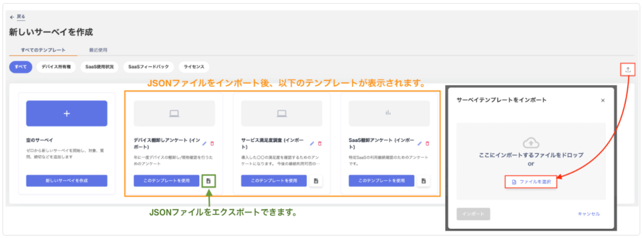The width and height of the screenshot is (644, 238).
Task: Select the すべて filter chip
Action: pos(21,67)
